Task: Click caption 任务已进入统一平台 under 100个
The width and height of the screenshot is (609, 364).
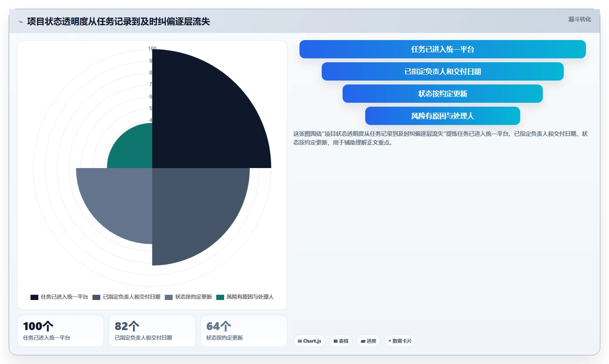Action: click(47, 338)
